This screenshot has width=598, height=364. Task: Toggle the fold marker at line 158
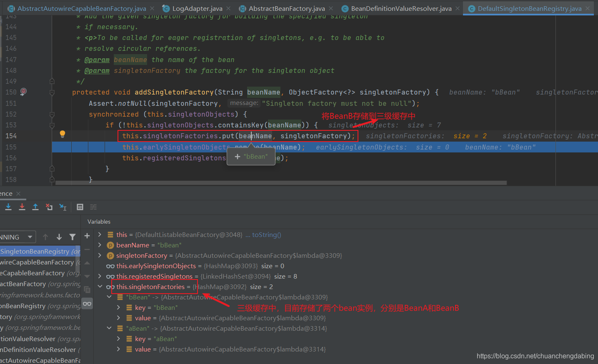pos(52,180)
